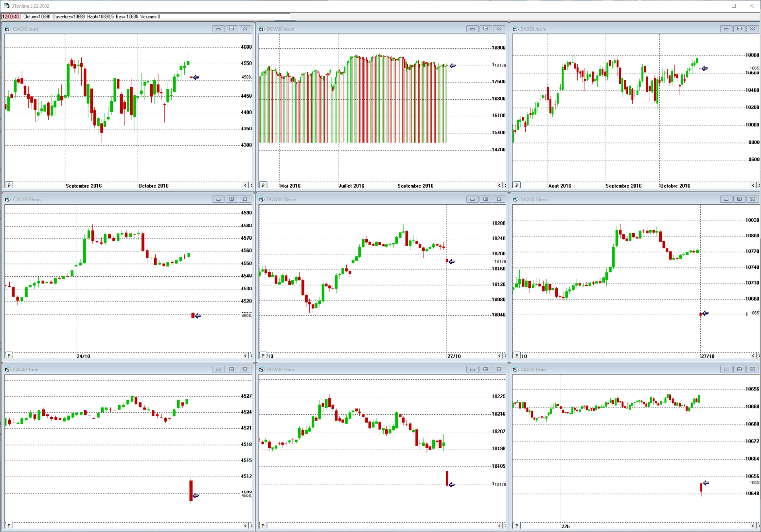Click the Septembre 2016 marker in DOW30 Jours

click(x=415, y=186)
